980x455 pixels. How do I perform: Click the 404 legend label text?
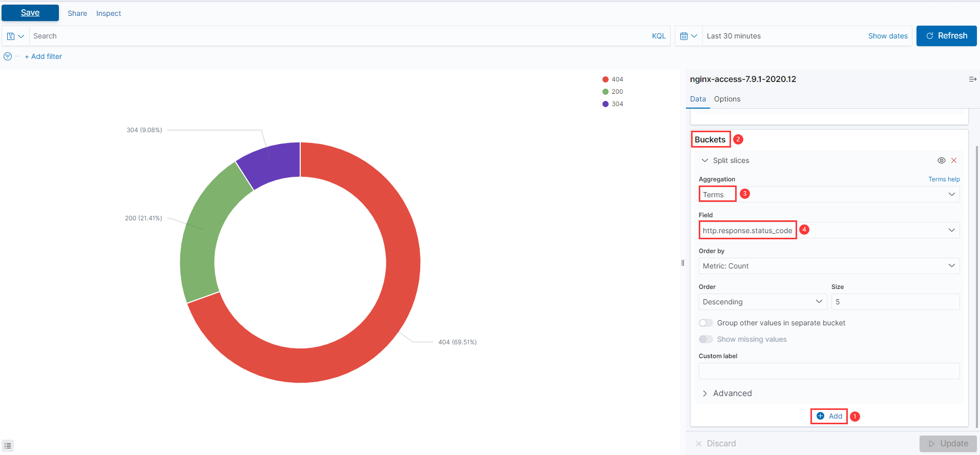pyautogui.click(x=617, y=79)
